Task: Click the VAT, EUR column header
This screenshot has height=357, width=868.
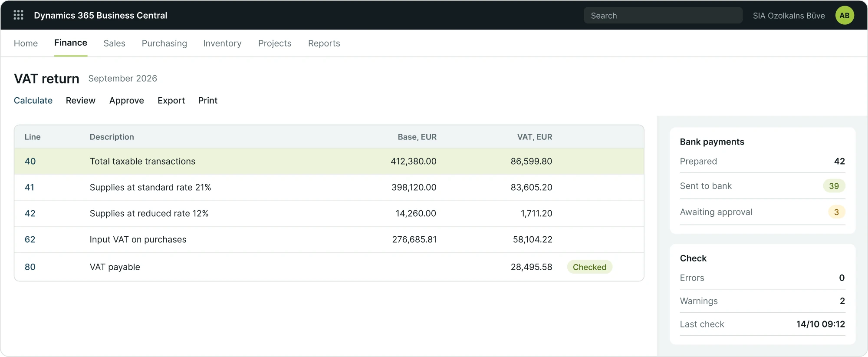Action: tap(535, 137)
